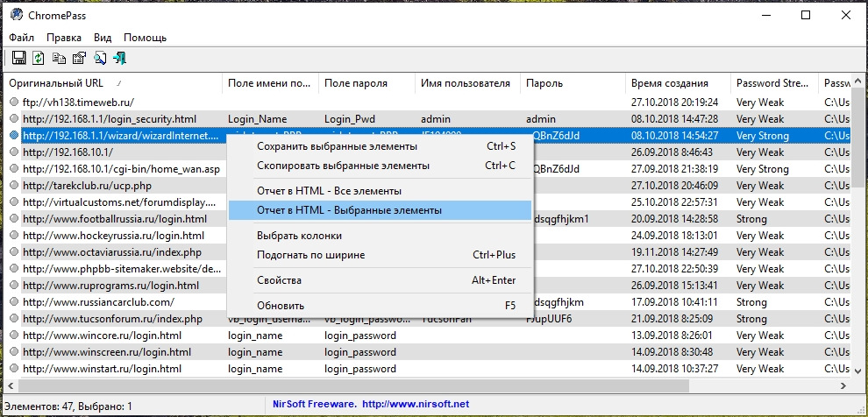The width and height of the screenshot is (868, 417).
Task: Select the http://www.ruprograms.ru/login.html row
Action: click(x=427, y=286)
